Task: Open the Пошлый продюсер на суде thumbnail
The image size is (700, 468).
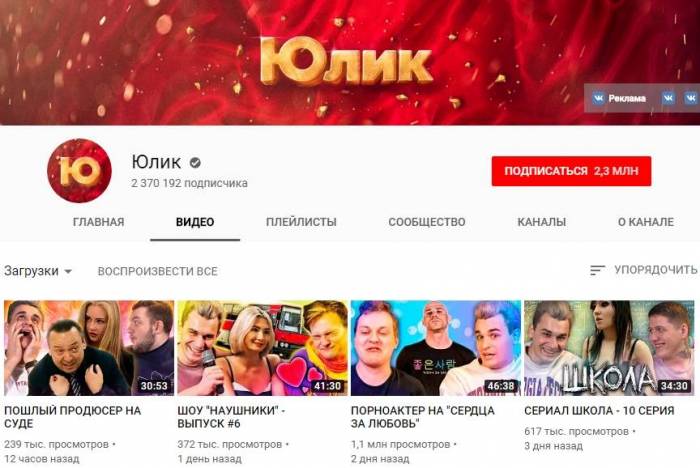Action: [89, 348]
